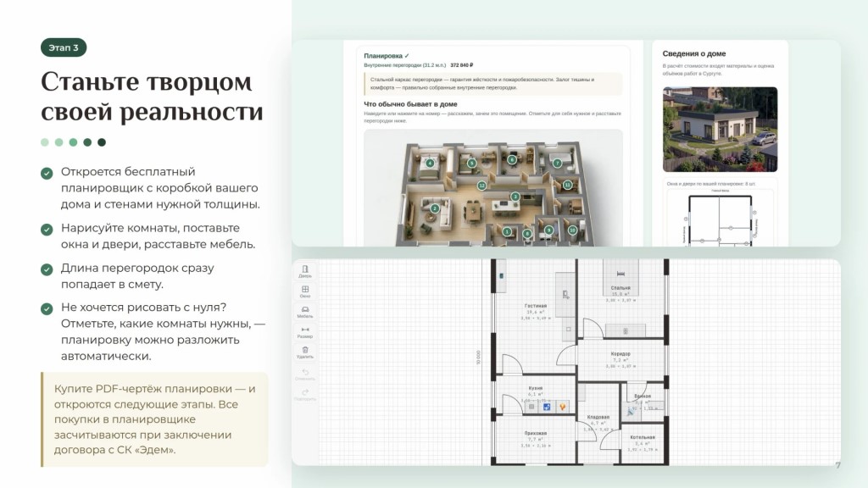
Task: Click the Удалить (delete) trash tool
Action: pos(305,352)
